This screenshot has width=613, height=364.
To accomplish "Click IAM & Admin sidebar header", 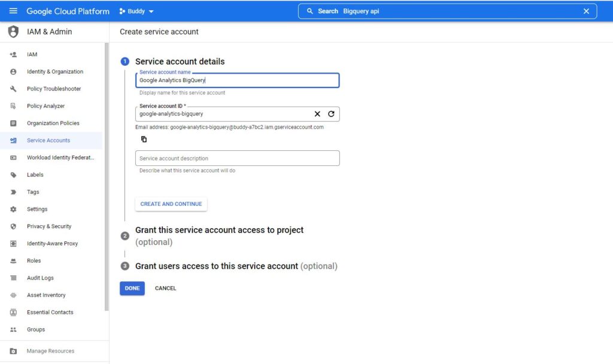I will tap(49, 32).
